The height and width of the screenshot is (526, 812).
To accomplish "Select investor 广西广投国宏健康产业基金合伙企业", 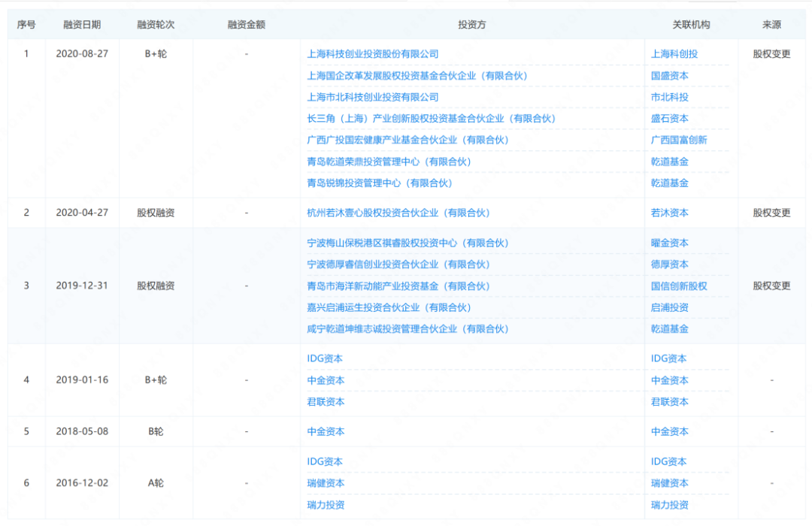I will coord(408,140).
